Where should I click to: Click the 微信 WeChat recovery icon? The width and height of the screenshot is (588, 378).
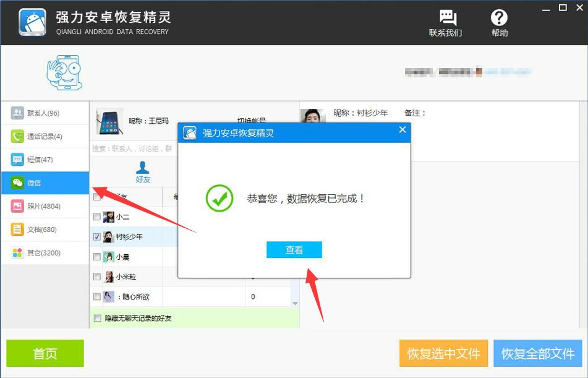click(x=17, y=183)
